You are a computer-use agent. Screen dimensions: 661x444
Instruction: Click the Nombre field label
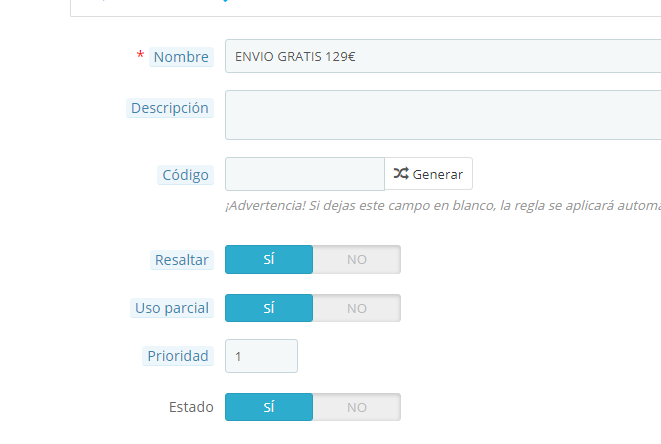point(181,57)
